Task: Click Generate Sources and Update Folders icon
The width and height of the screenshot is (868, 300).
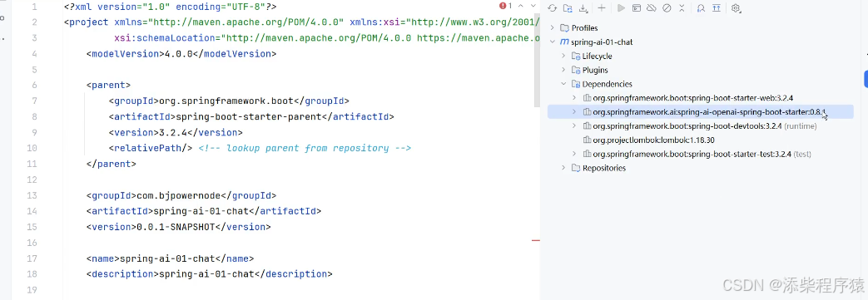Action: 568,7
